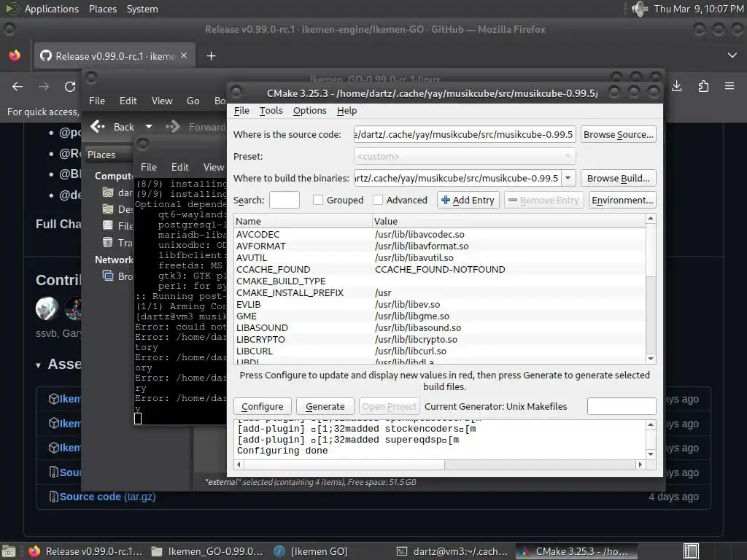Click the zip icon beside Source code (tar.gz)
Image resolution: width=747 pixels, height=560 pixels.
[54, 497]
